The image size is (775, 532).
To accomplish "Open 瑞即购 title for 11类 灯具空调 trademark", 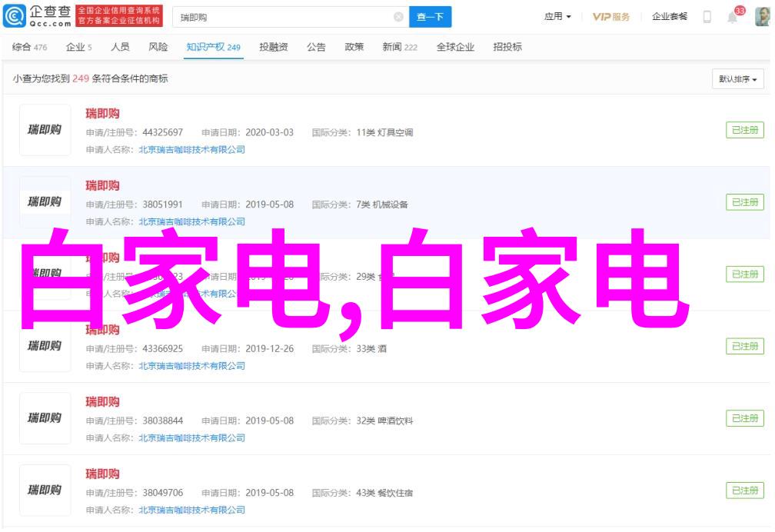I will (x=102, y=114).
